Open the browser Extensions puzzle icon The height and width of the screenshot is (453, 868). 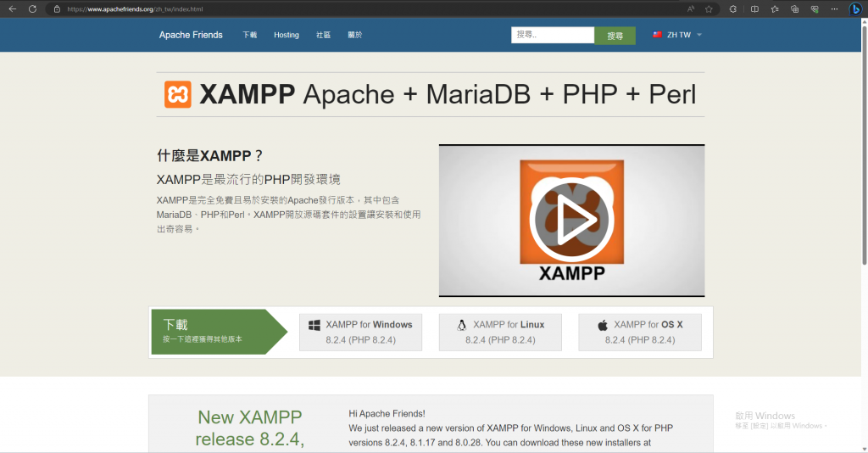(733, 8)
